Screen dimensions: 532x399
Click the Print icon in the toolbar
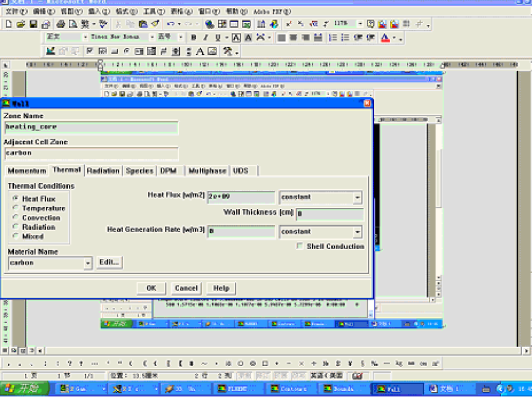61,24
